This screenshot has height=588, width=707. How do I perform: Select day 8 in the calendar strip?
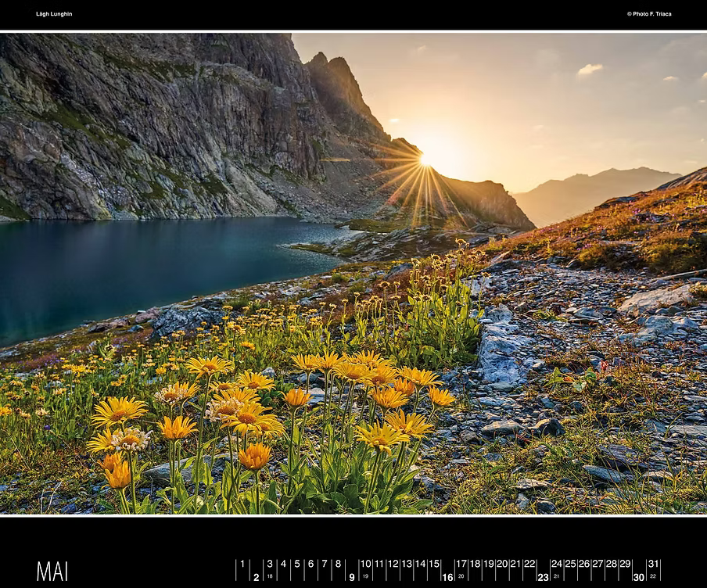tap(338, 564)
